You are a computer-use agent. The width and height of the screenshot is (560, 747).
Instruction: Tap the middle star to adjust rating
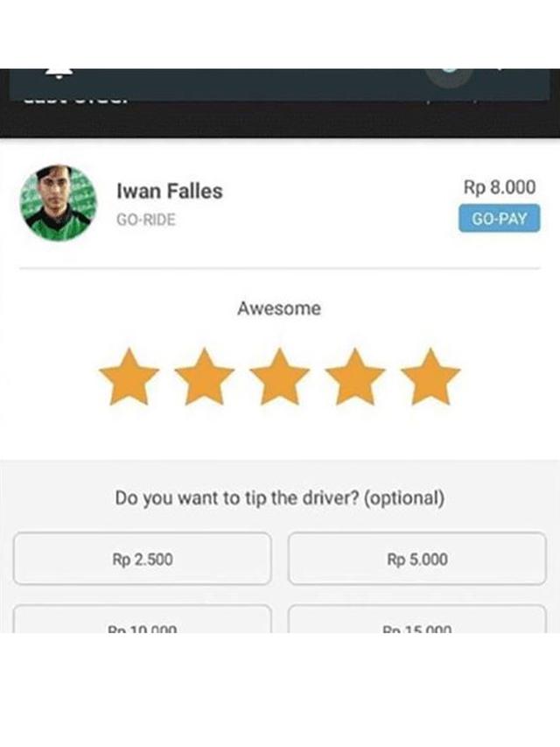click(x=279, y=377)
